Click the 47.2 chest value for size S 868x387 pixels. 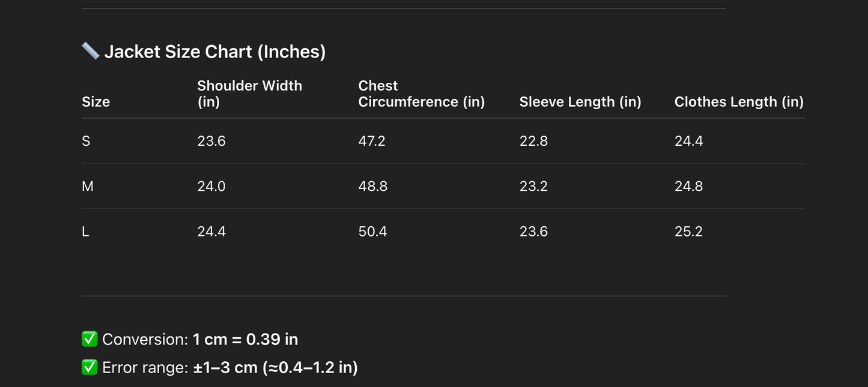coord(372,141)
